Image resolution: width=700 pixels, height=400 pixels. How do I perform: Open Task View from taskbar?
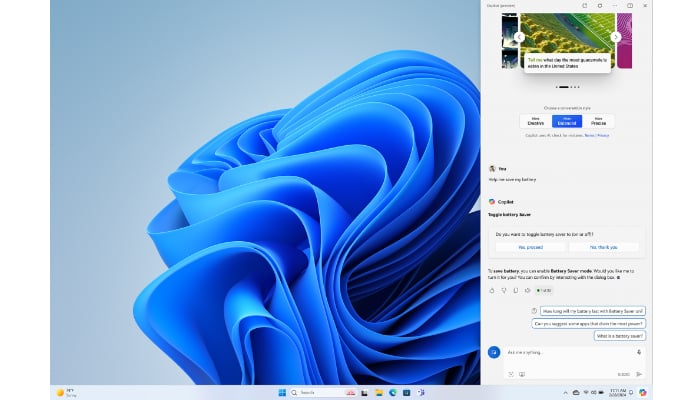(x=364, y=392)
